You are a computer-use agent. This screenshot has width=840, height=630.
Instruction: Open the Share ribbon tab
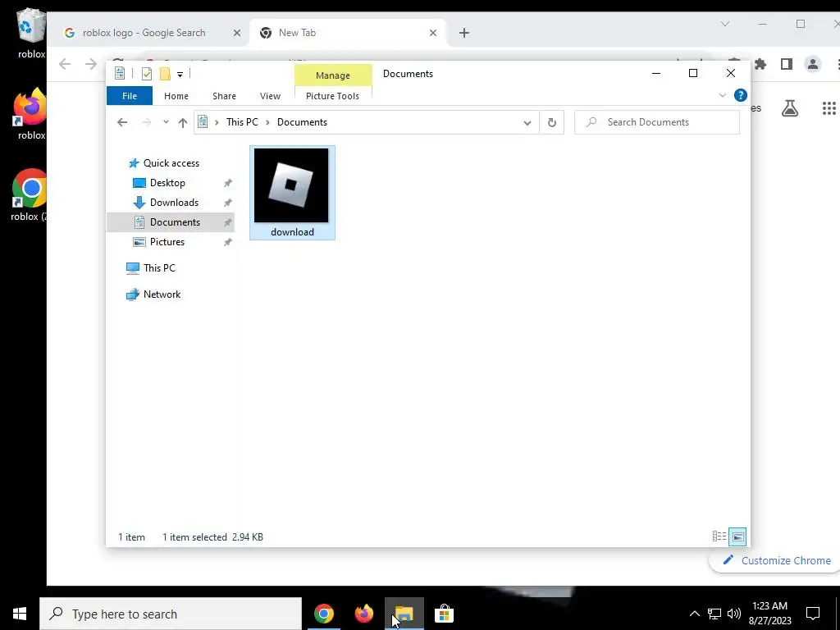pos(224,96)
